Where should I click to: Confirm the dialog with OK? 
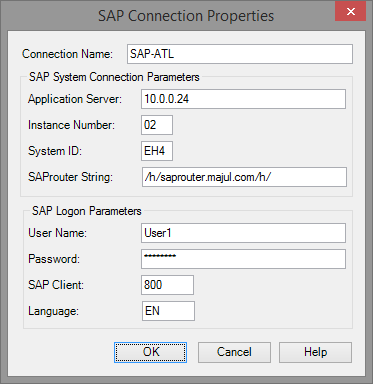pyautogui.click(x=150, y=352)
